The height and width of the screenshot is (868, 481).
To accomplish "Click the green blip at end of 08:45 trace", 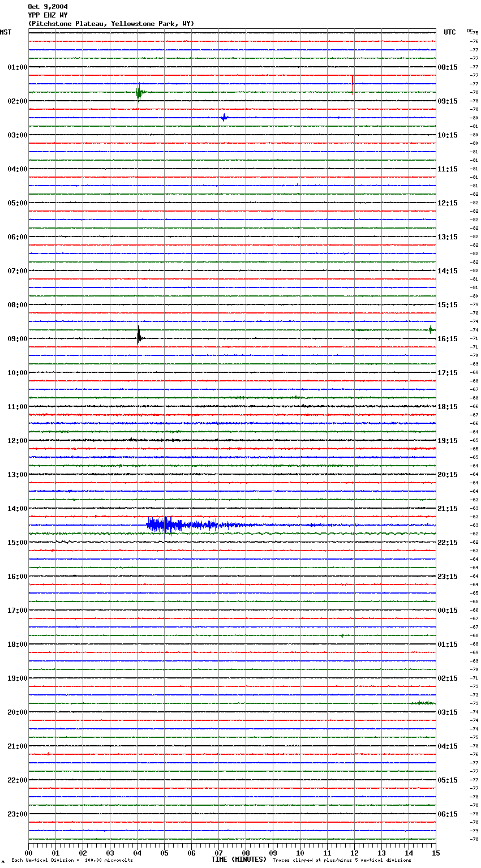I will [431, 330].
